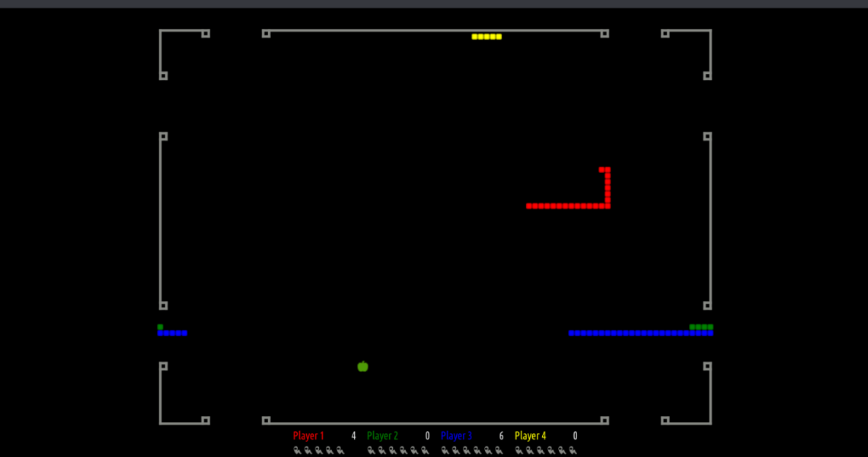Screen dimensions: 868x457
Task: Click the yellow snake near the top wall
Action: 487,37
